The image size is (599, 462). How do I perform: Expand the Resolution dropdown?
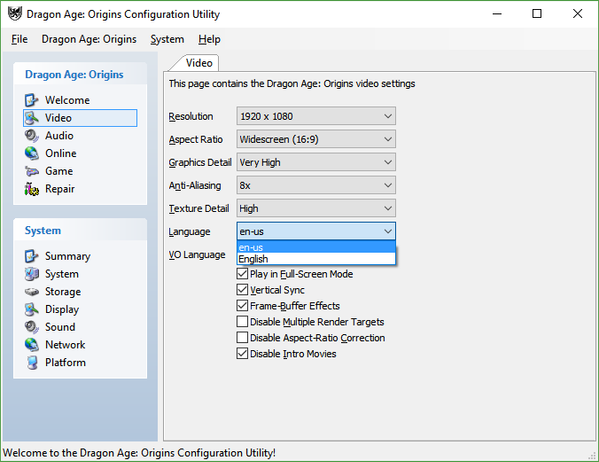[316, 116]
